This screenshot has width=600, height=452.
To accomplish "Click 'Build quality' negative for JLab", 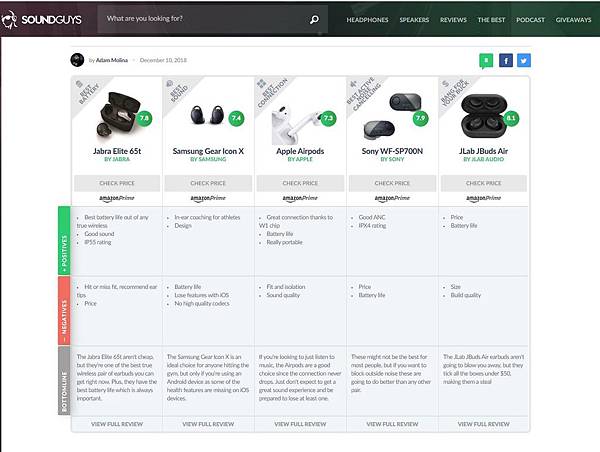I will tap(466, 295).
